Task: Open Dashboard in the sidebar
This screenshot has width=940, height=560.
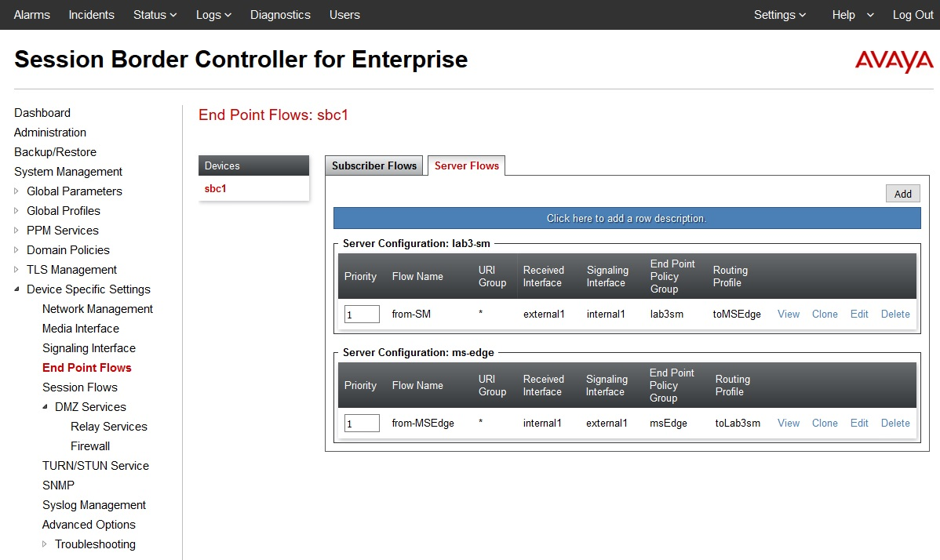Action: click(42, 113)
